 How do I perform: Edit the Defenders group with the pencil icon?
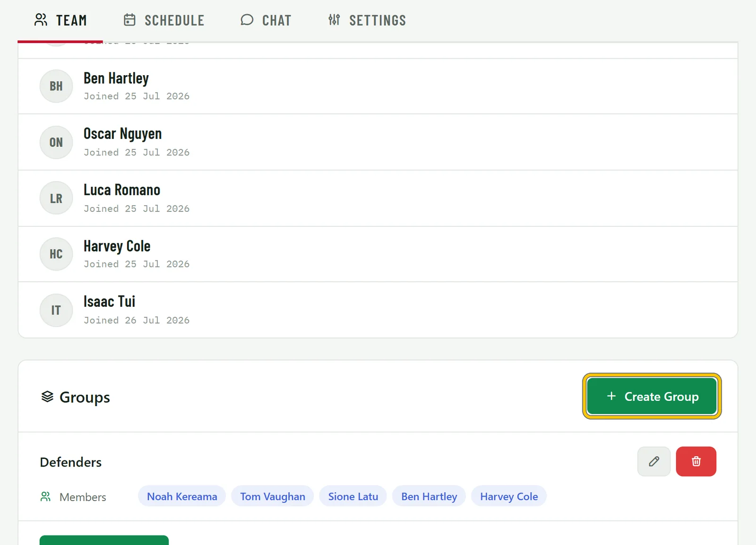click(x=654, y=461)
